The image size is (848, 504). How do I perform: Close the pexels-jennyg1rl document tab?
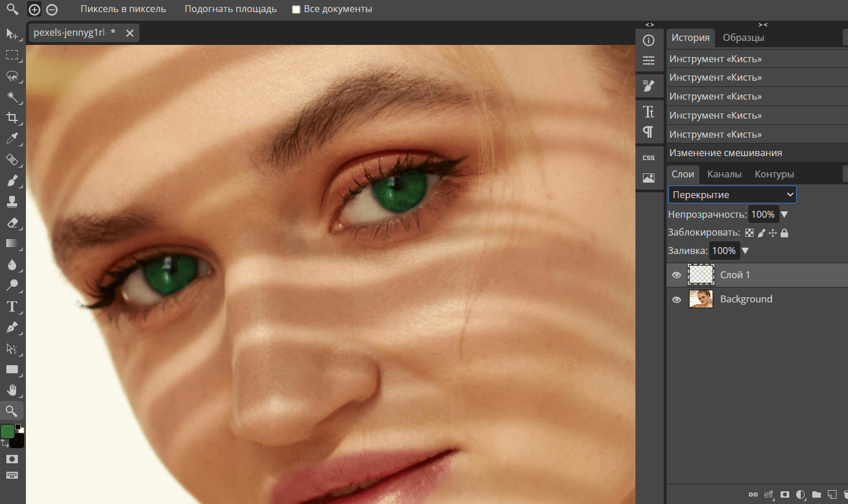point(130,33)
